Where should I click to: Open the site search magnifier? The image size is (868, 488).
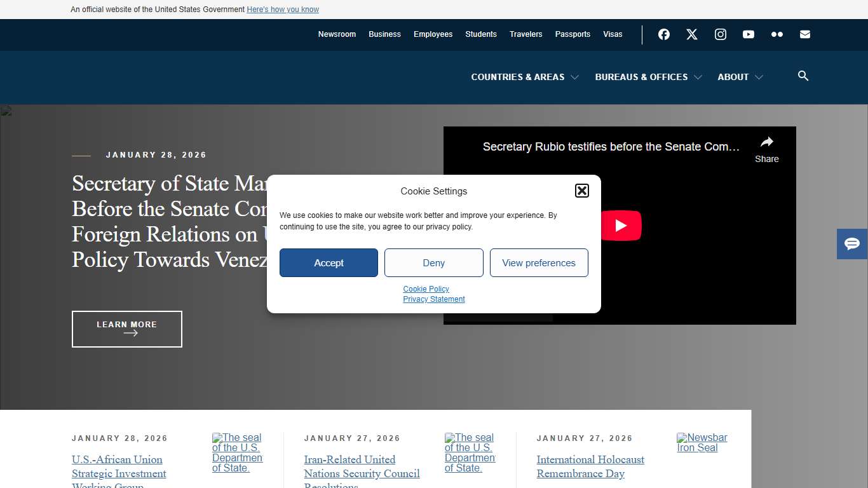click(x=803, y=76)
